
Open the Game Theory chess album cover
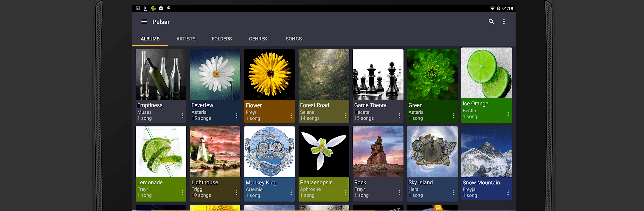(x=378, y=74)
